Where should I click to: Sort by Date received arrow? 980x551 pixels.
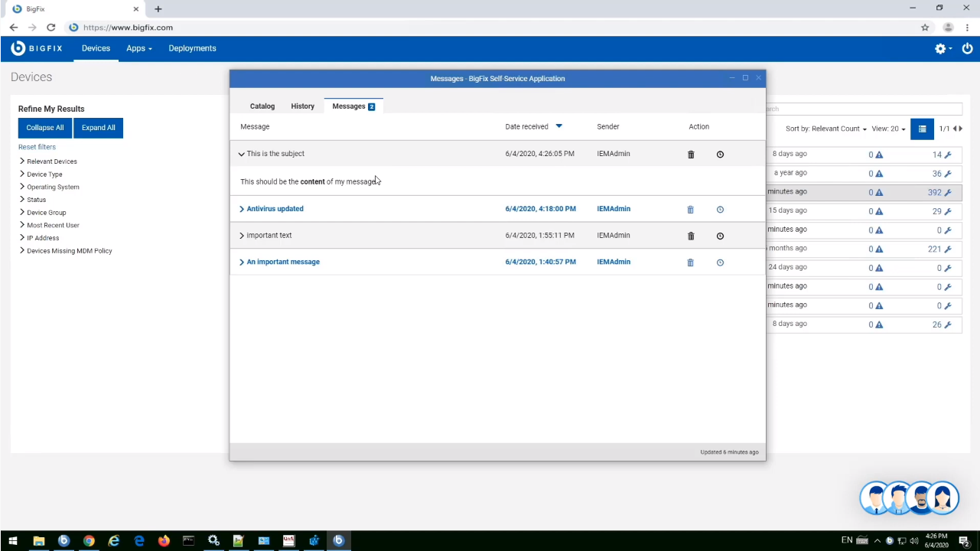pos(558,126)
